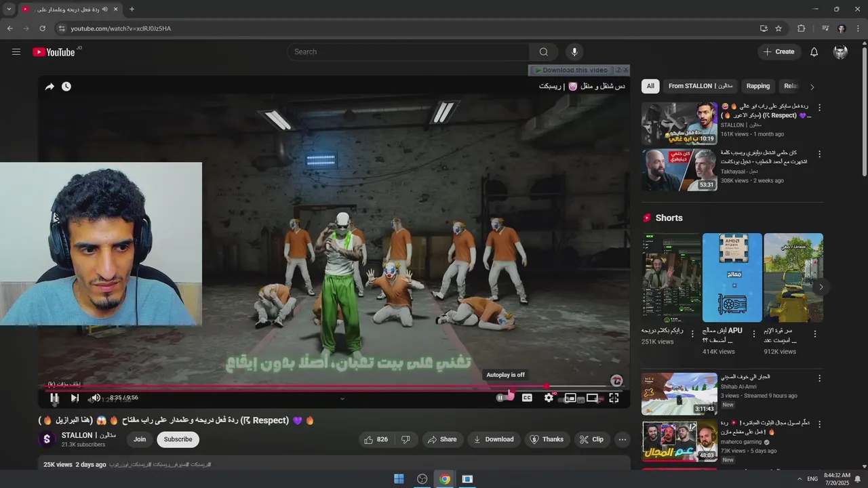Enter fullscreen mode
The height and width of the screenshot is (488, 868).
pyautogui.click(x=614, y=398)
